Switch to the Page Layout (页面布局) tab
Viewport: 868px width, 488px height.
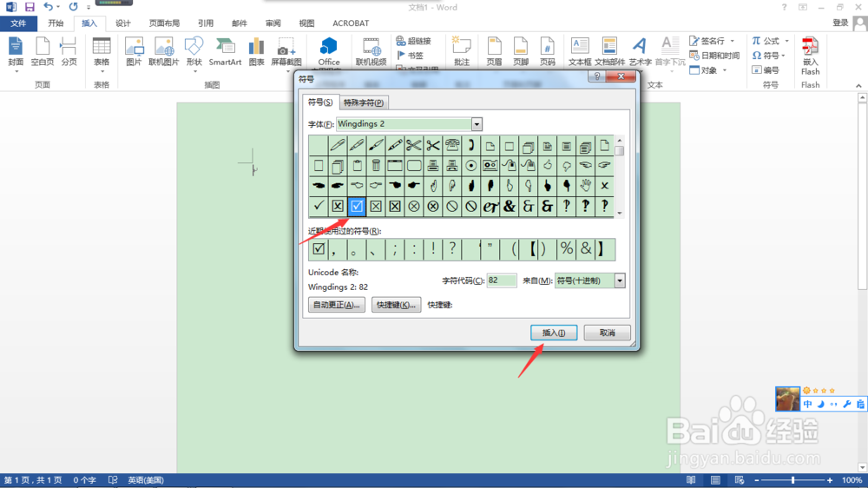(164, 23)
